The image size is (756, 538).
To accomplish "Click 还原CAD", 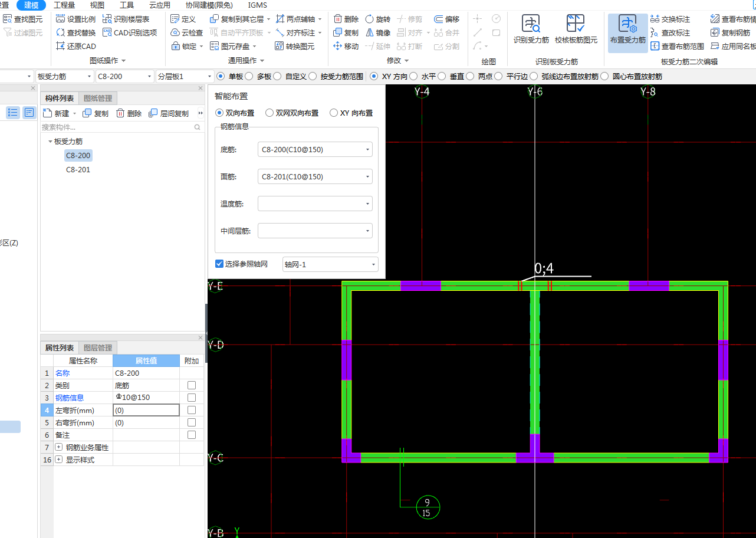I will coord(75,47).
